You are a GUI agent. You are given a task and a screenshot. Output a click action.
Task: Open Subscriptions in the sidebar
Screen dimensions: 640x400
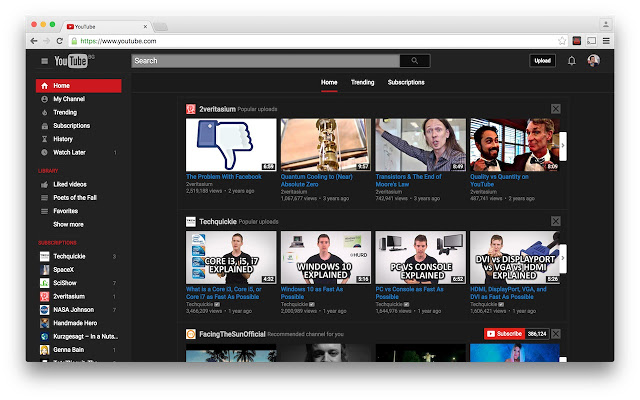click(78, 126)
